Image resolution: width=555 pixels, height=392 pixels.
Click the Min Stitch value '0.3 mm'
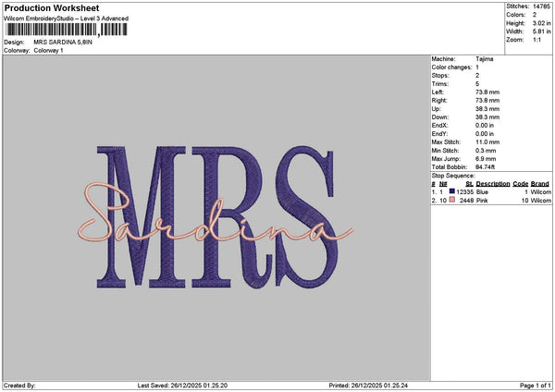[486, 151]
